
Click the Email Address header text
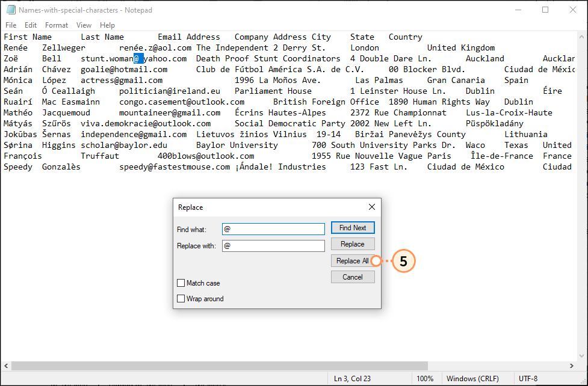coord(189,37)
